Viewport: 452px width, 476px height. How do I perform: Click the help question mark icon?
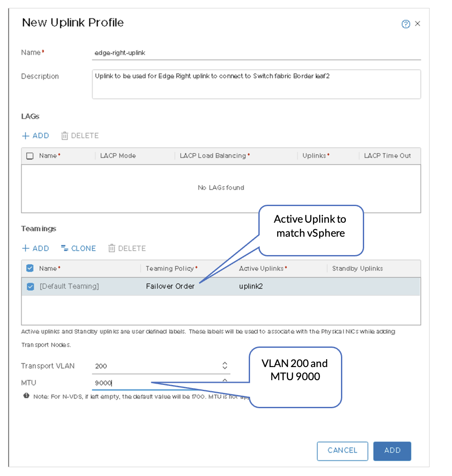(405, 24)
